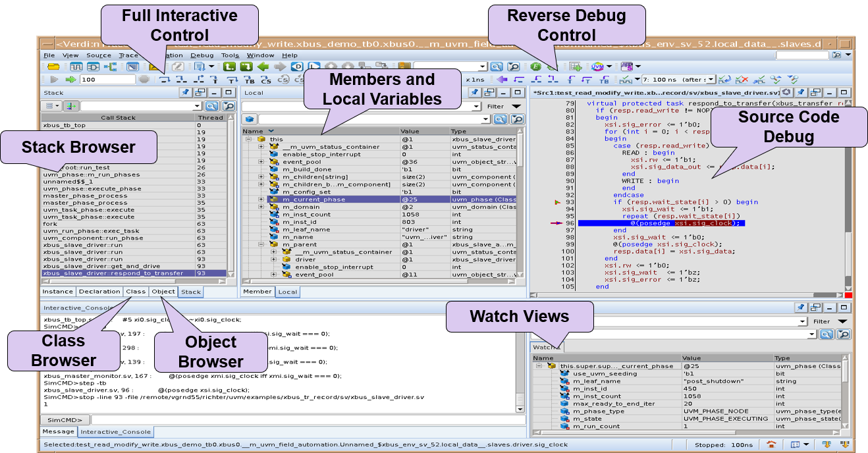The image size is (868, 453).
Task: Select m_phase_type row in Watch
Action: (x=686, y=411)
